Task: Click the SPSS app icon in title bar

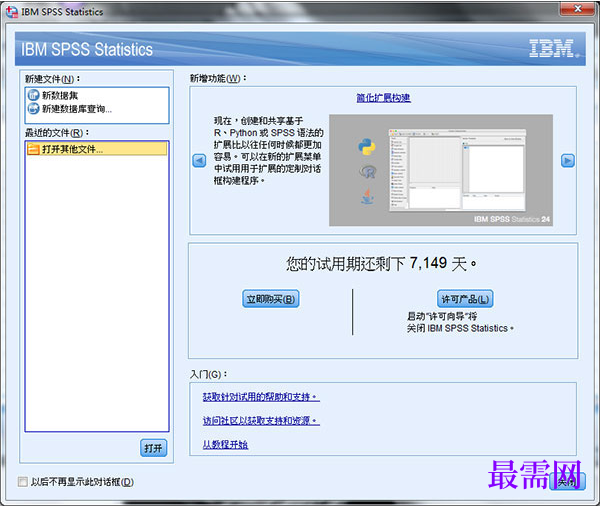Action: [12, 12]
